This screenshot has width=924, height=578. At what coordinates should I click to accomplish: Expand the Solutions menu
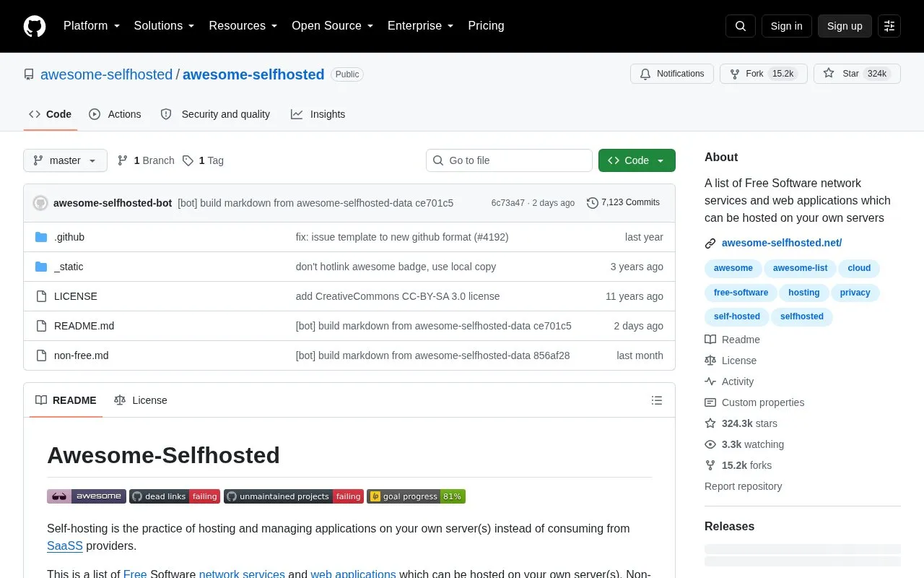(165, 26)
